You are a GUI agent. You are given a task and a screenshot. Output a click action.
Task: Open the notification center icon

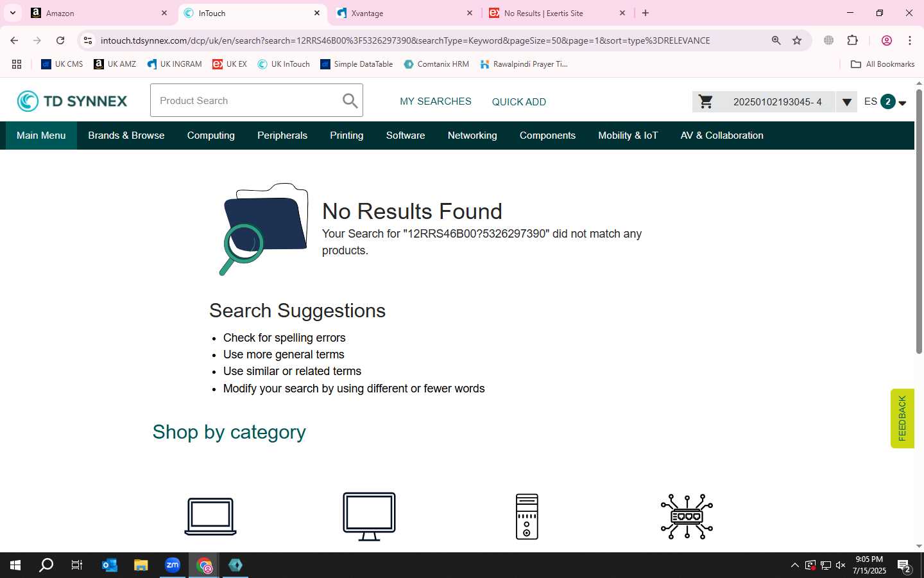(904, 566)
